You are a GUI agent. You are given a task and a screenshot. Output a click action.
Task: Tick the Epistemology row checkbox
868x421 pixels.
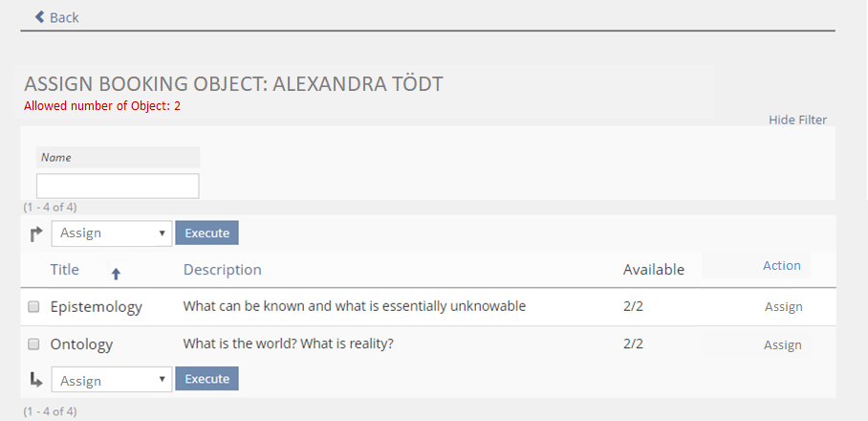[33, 307]
